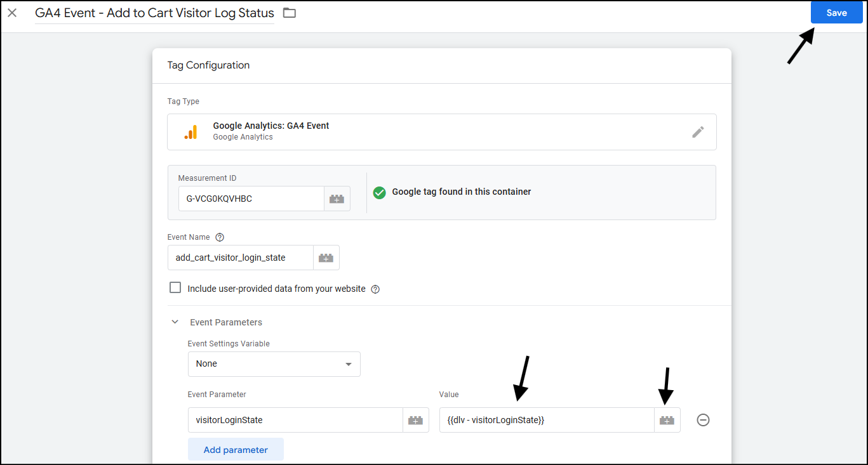Click the green Google tag found checkmark
Image resolution: width=868 pixels, height=465 pixels.
click(380, 192)
